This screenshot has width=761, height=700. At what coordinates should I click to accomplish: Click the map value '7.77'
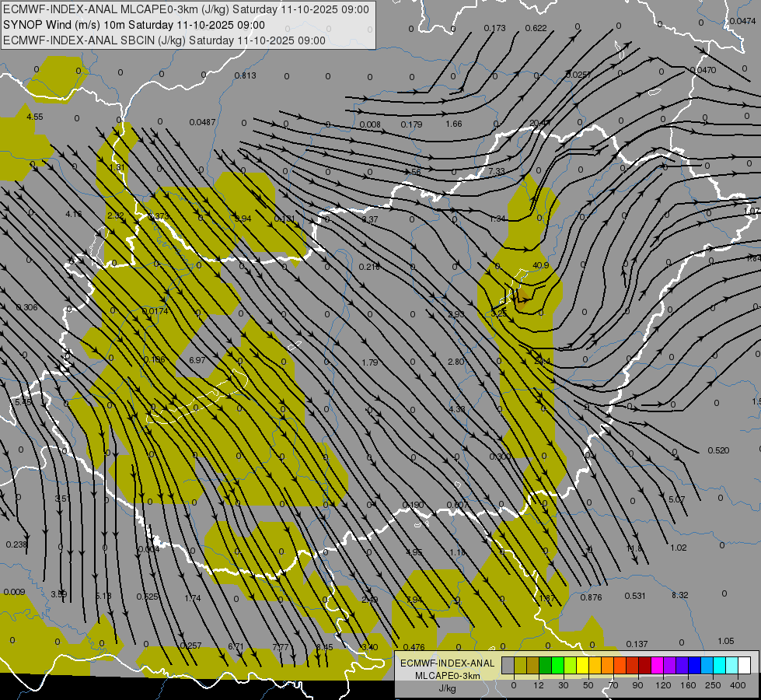click(281, 647)
